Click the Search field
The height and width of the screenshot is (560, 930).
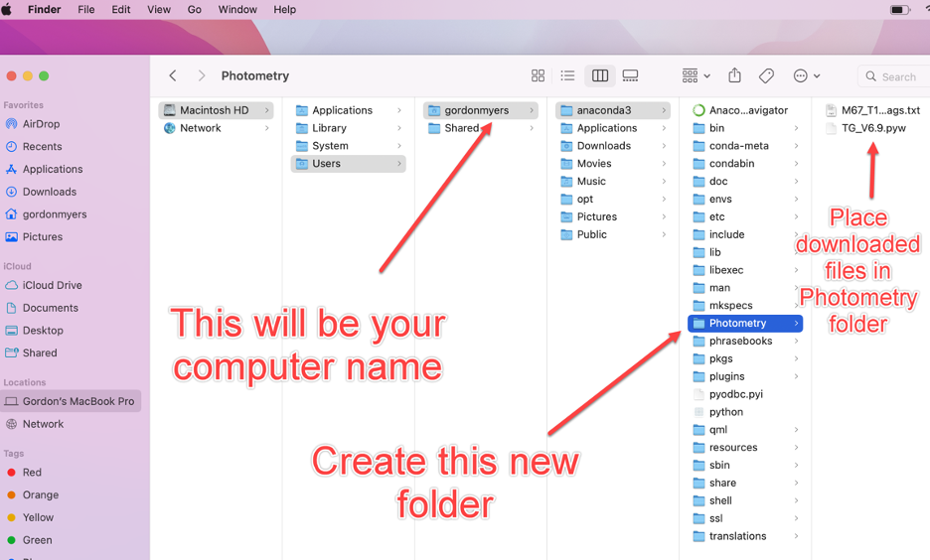pos(897,76)
